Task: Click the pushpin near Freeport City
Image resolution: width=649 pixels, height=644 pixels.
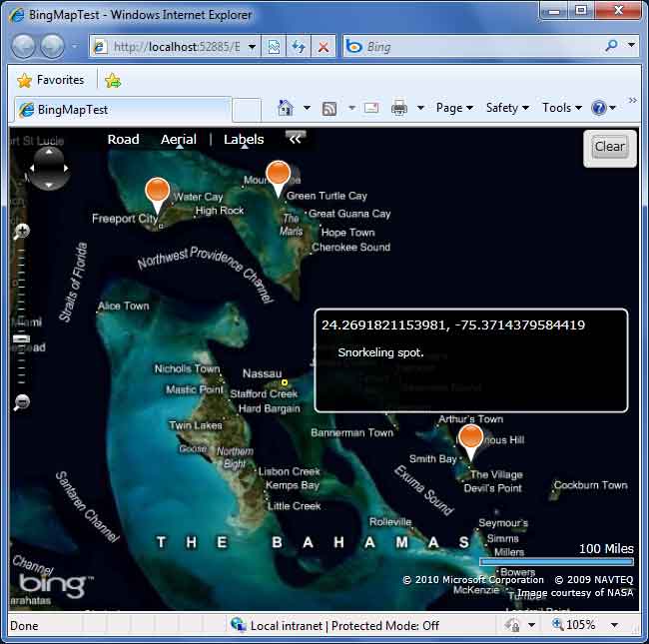Action: [158, 195]
